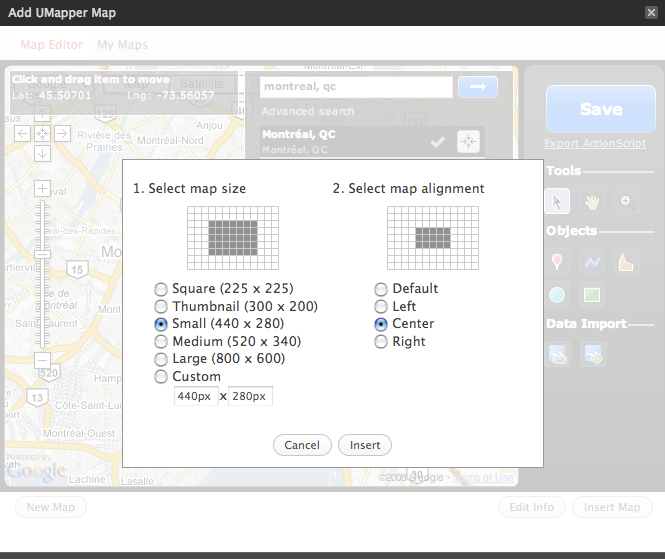The height and width of the screenshot is (559, 665).
Task: Choose the circle object tool
Action: point(559,295)
